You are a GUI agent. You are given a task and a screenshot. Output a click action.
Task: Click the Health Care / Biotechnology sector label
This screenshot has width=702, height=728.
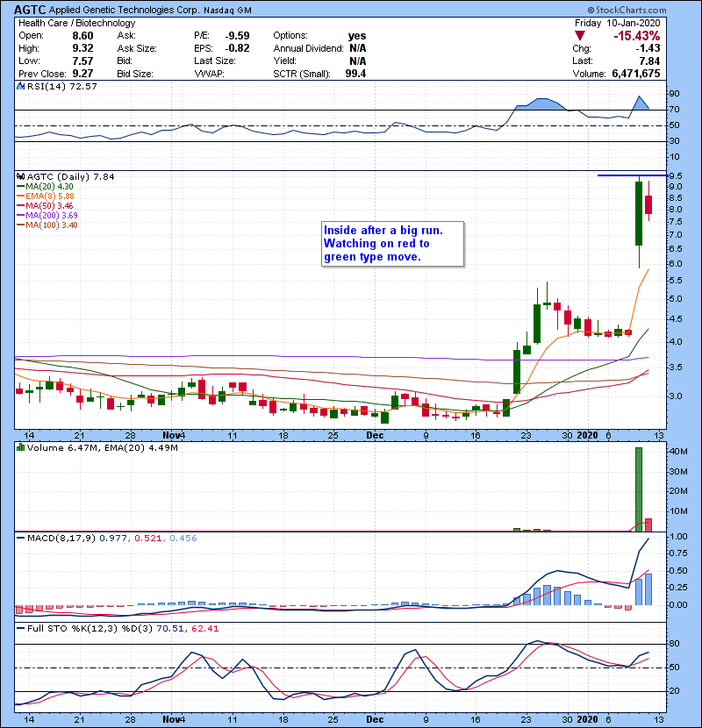tap(76, 23)
